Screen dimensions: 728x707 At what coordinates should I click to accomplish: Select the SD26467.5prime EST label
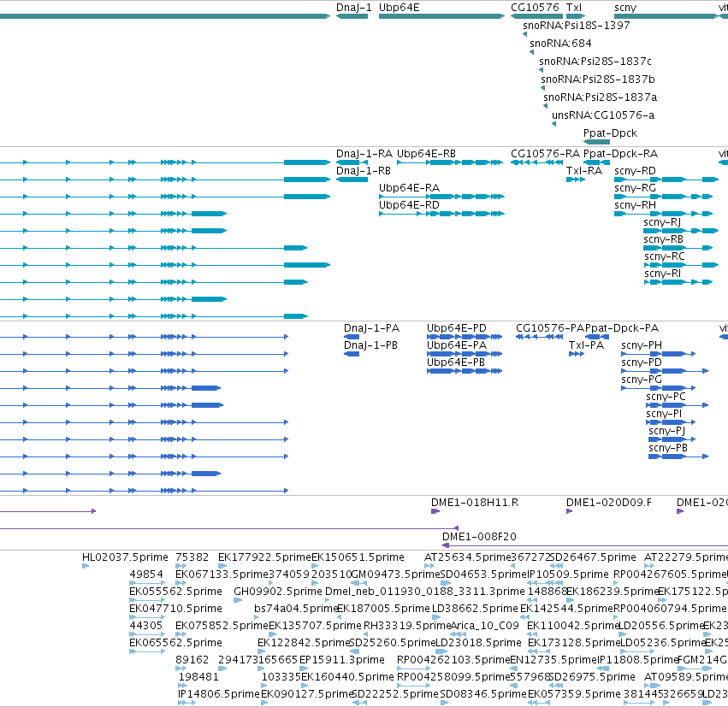pyautogui.click(x=593, y=557)
